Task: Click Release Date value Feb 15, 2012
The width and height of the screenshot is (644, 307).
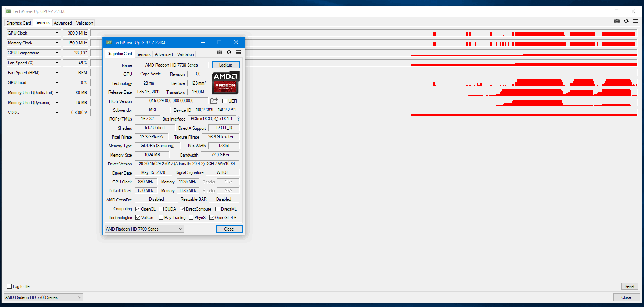Action: point(149,92)
